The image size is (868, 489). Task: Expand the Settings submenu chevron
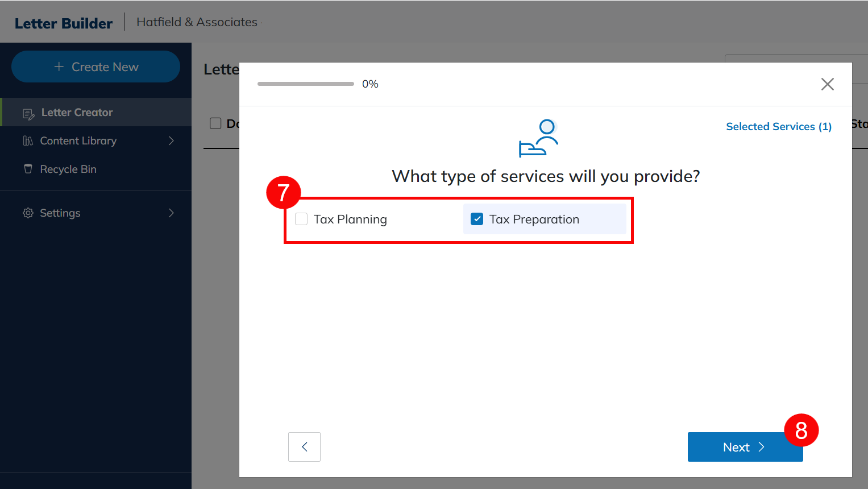[x=171, y=213]
